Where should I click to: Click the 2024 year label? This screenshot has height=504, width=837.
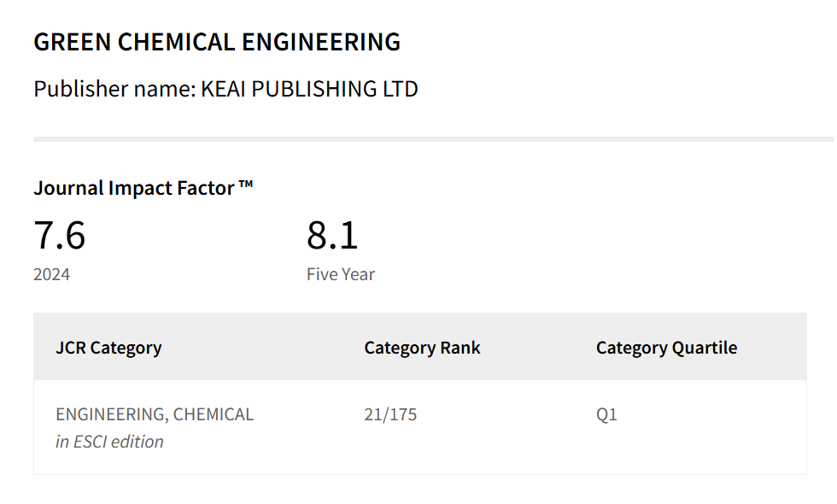coord(52,275)
